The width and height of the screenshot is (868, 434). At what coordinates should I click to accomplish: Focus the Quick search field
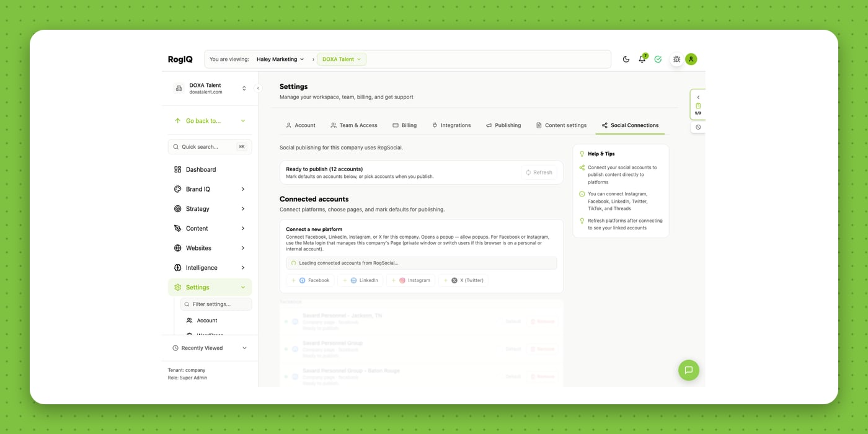click(210, 147)
